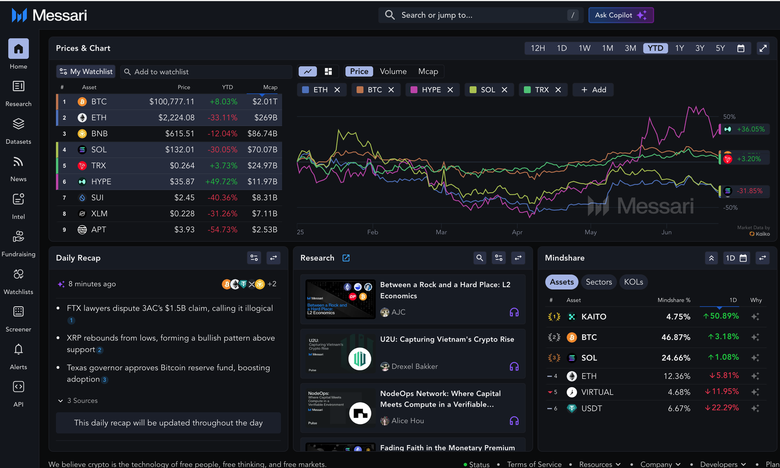Open the Alerts bell icon
The width and height of the screenshot is (780, 468).
(x=18, y=349)
